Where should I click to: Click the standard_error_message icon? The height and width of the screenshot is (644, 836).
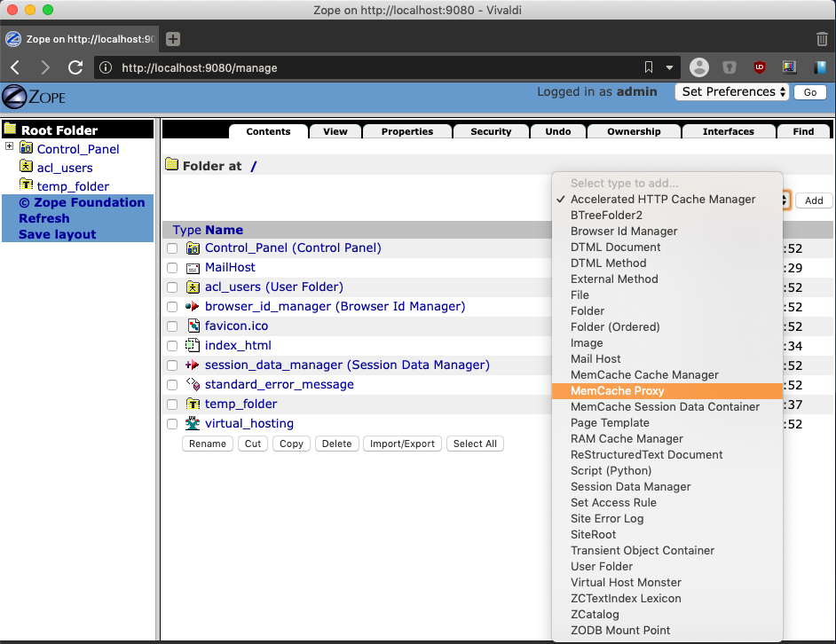pyautogui.click(x=193, y=384)
